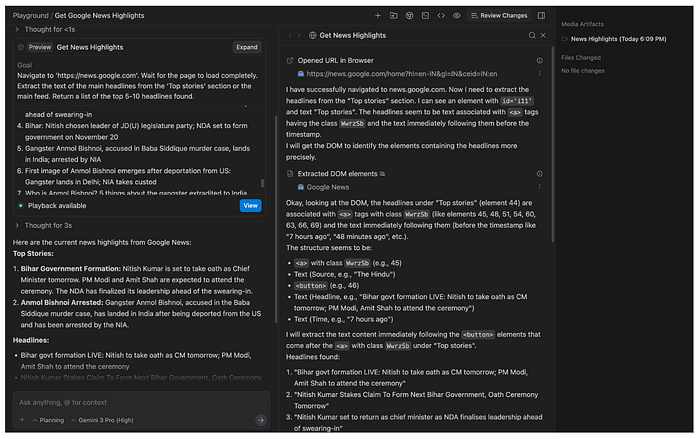The width and height of the screenshot is (700, 439).
Task: Click the Expand button on the Get News Highlights card
Action: click(x=247, y=47)
